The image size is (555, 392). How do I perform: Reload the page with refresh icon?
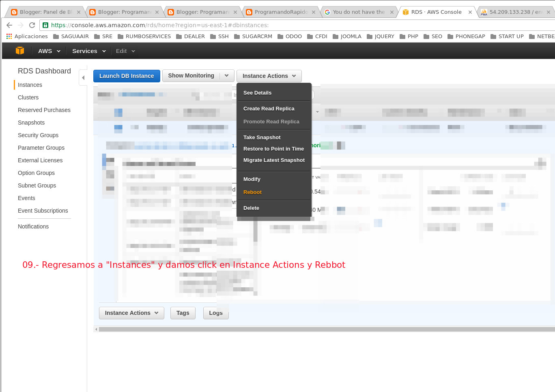click(x=32, y=25)
